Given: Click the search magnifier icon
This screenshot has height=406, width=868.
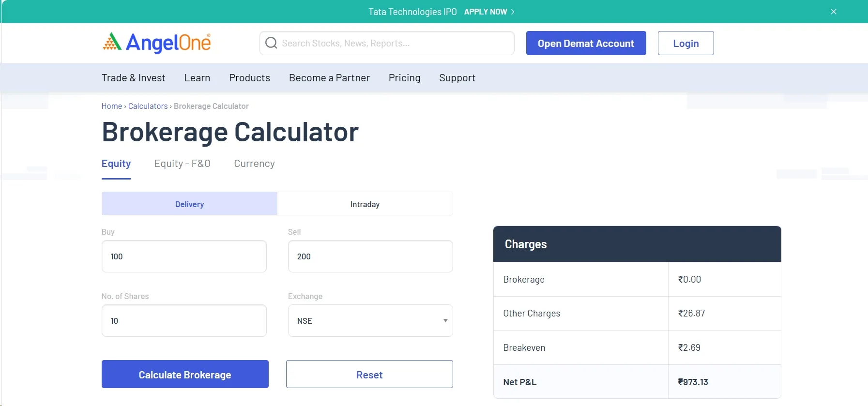Looking at the screenshot, I should point(272,43).
